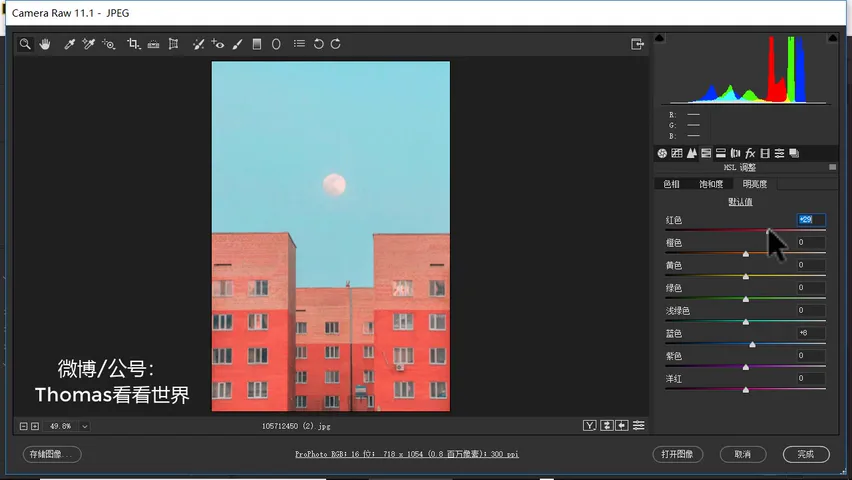Select the Hand tool

pos(45,44)
